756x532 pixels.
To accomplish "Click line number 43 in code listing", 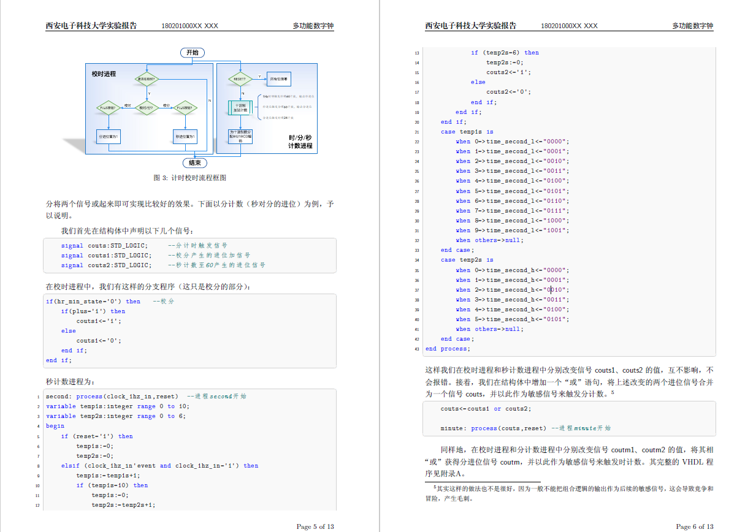I will [417, 349].
